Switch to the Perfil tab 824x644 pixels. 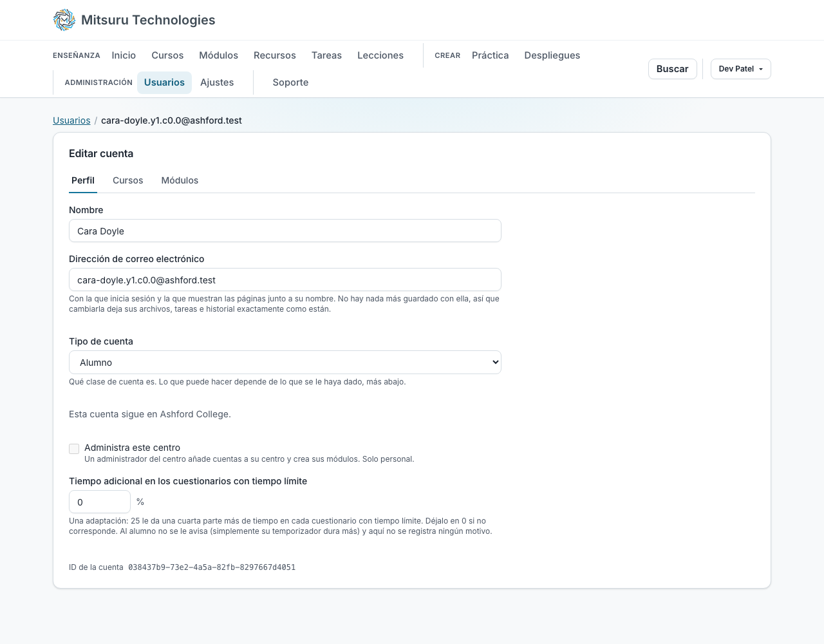click(83, 180)
